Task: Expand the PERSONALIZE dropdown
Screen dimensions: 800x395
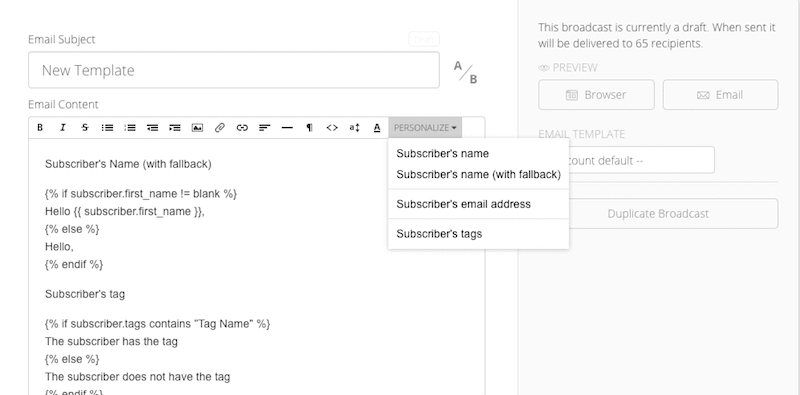Action: pos(425,128)
